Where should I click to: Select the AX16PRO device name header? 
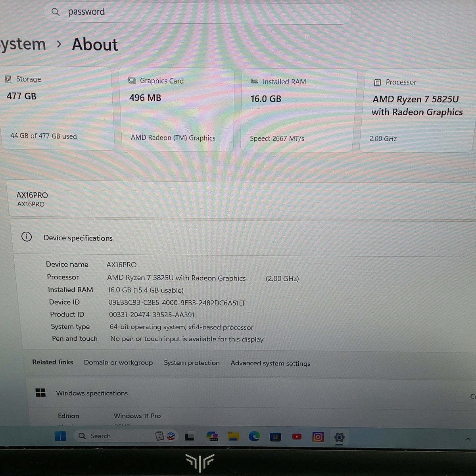pos(32,195)
